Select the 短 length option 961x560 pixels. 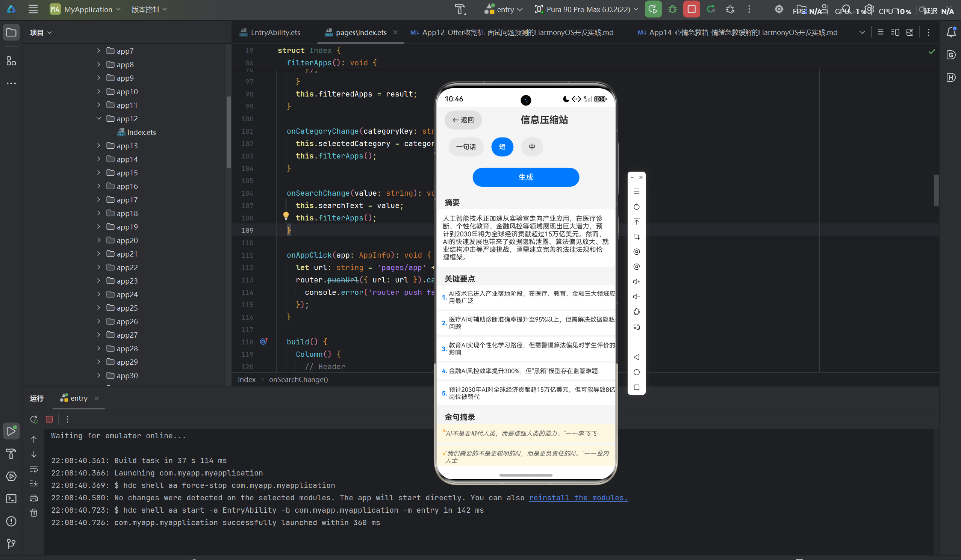coord(502,147)
